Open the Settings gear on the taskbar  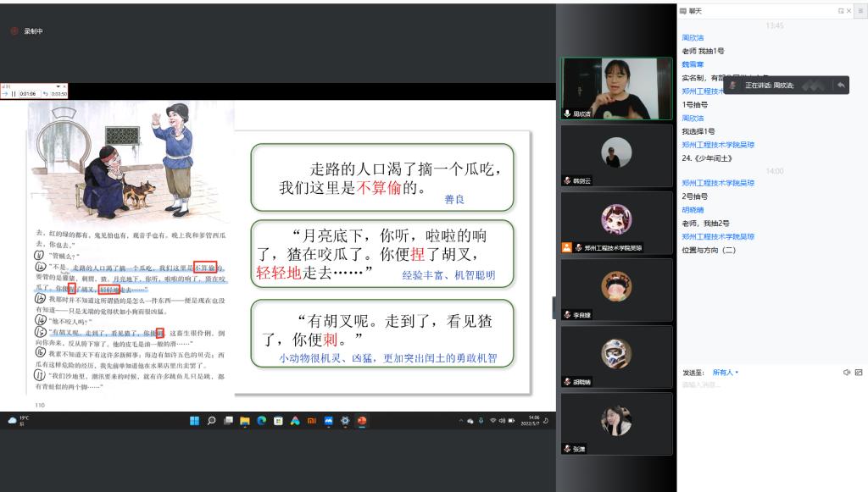click(345, 421)
